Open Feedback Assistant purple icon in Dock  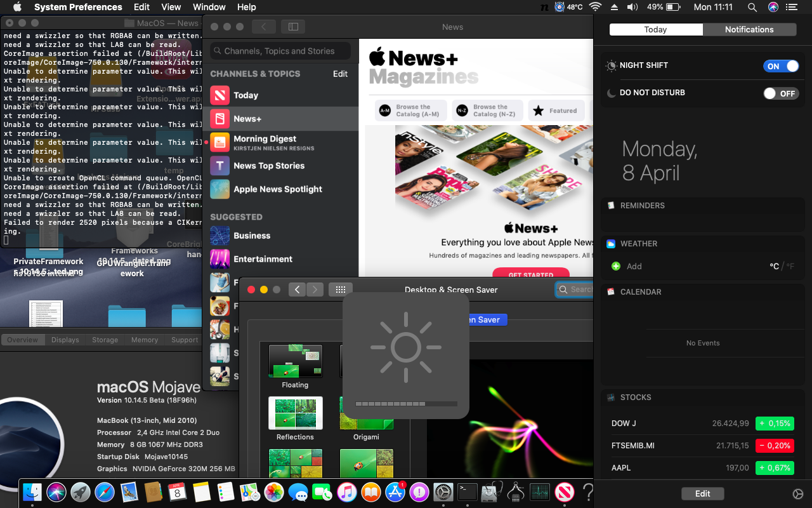click(419, 492)
